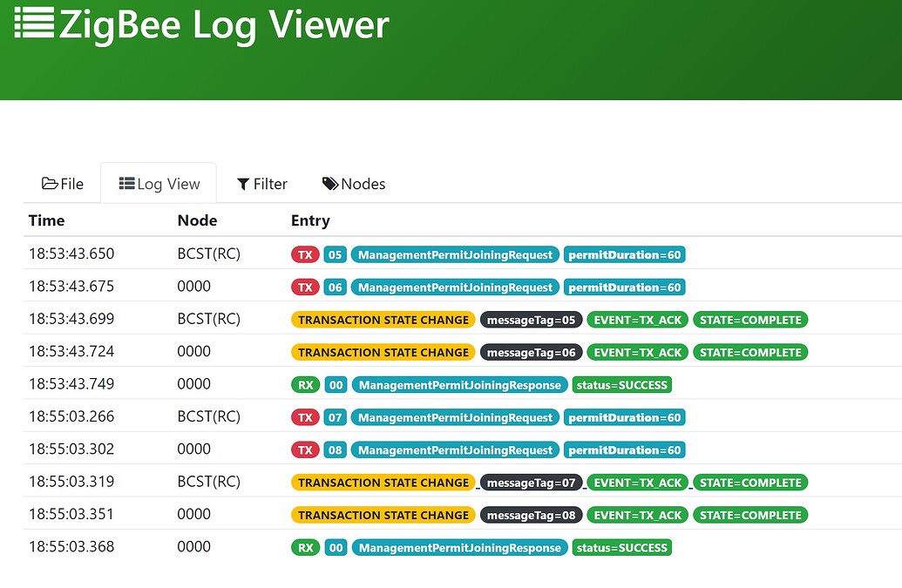
Task: Click the ManagementPermitJoiningResponse badge at 18:55:03.368
Action: (x=458, y=547)
